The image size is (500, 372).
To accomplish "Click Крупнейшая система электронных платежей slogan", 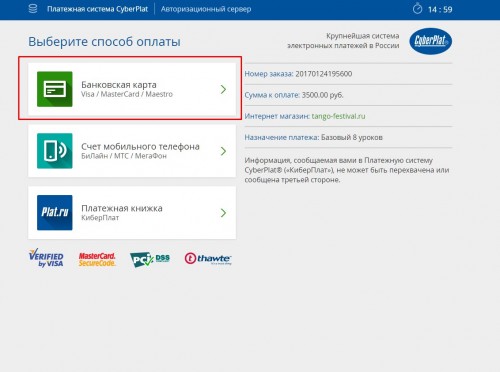I will click(343, 41).
